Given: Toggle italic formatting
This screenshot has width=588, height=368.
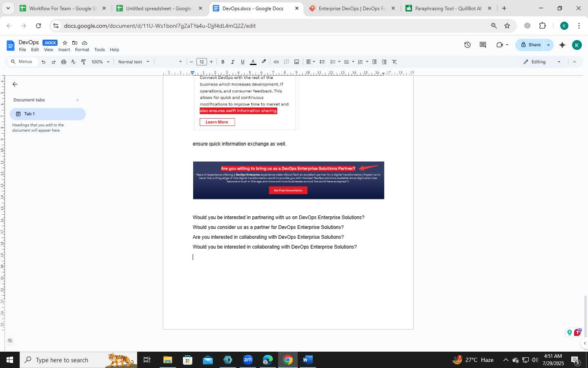Looking at the screenshot, I should coord(233,62).
